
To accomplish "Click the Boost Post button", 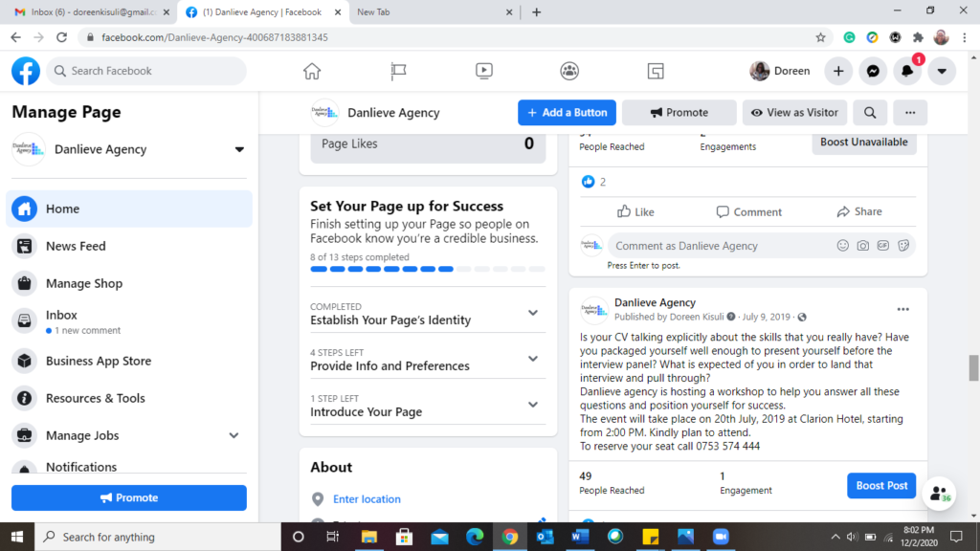I will 881,485.
